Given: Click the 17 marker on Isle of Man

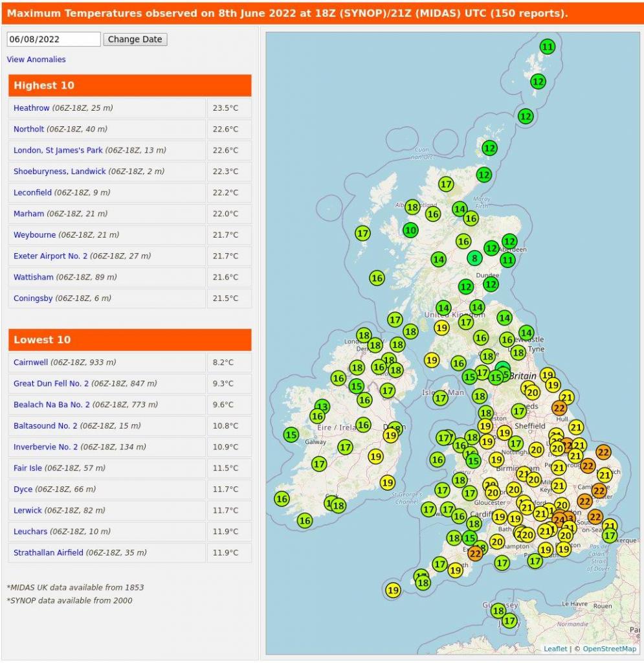Looking at the screenshot, I should tap(441, 398).
